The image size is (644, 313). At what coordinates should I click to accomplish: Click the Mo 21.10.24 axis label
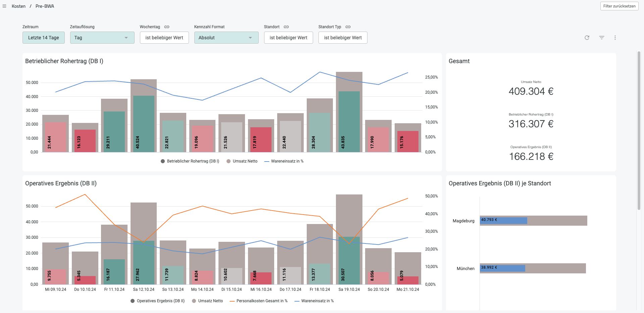point(408,289)
